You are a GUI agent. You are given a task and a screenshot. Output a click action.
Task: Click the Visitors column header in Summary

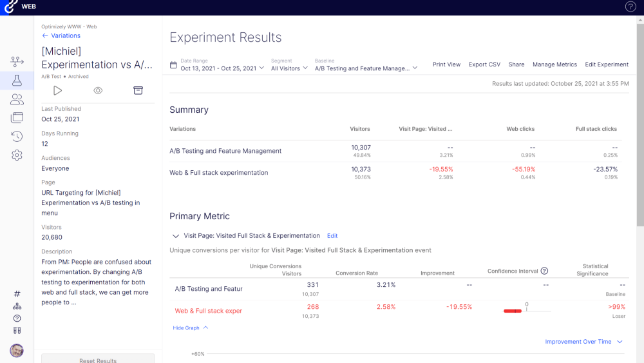tap(360, 129)
